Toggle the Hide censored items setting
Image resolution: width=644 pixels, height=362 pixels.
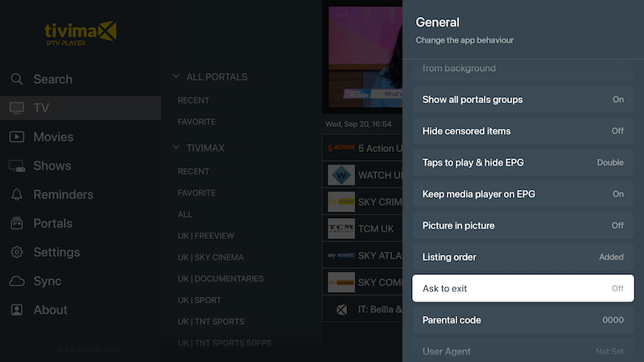point(522,131)
